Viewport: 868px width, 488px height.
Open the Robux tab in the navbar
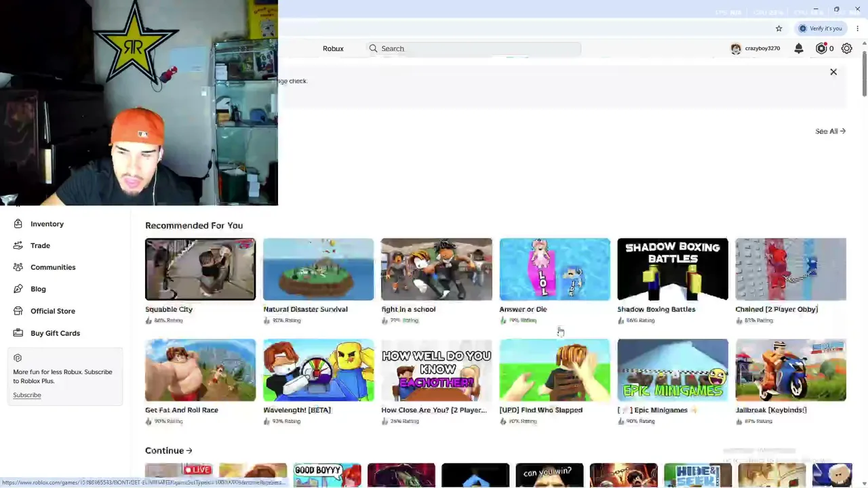click(333, 49)
